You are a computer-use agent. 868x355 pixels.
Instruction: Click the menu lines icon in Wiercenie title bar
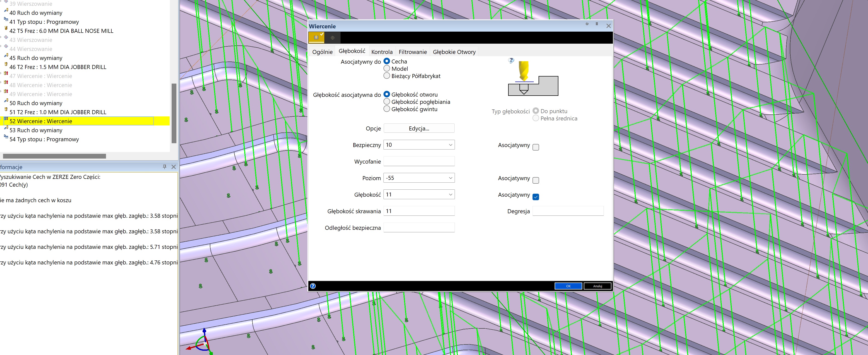tap(597, 24)
